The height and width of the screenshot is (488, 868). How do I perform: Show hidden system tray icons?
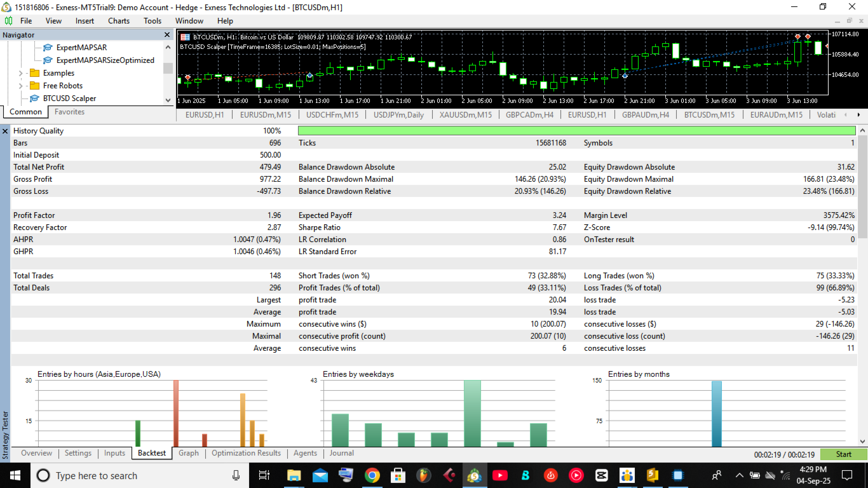[x=739, y=475]
